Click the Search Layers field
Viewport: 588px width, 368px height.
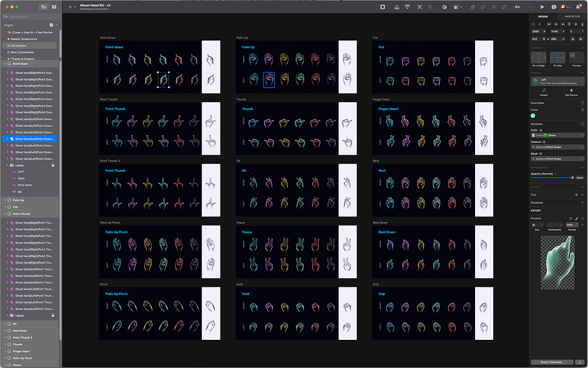31,16
